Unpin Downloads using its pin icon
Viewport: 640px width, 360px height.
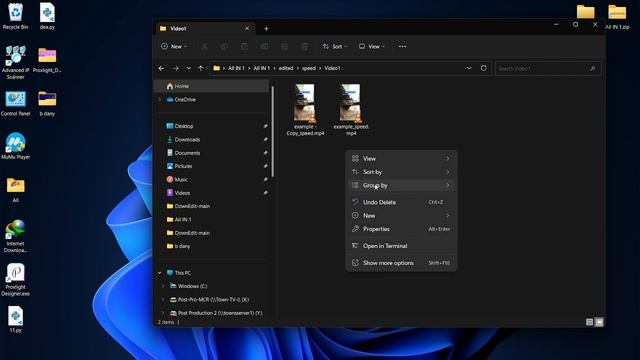[265, 140]
